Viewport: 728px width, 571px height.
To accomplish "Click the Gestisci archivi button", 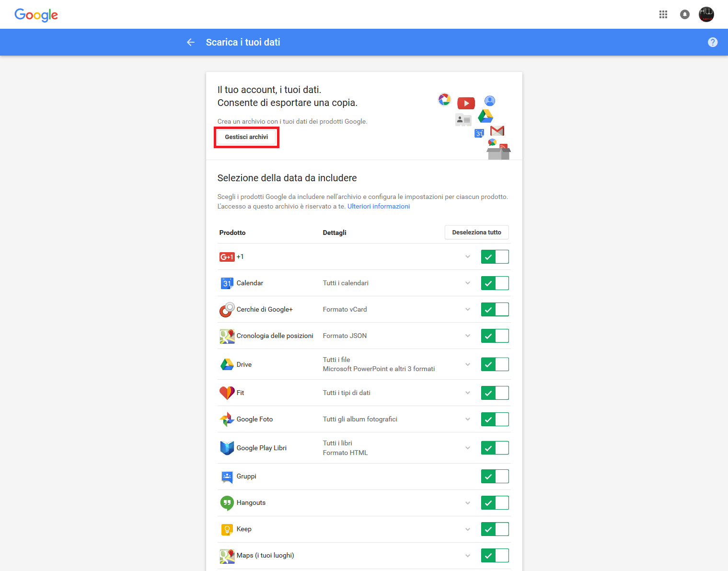I will (x=246, y=137).
